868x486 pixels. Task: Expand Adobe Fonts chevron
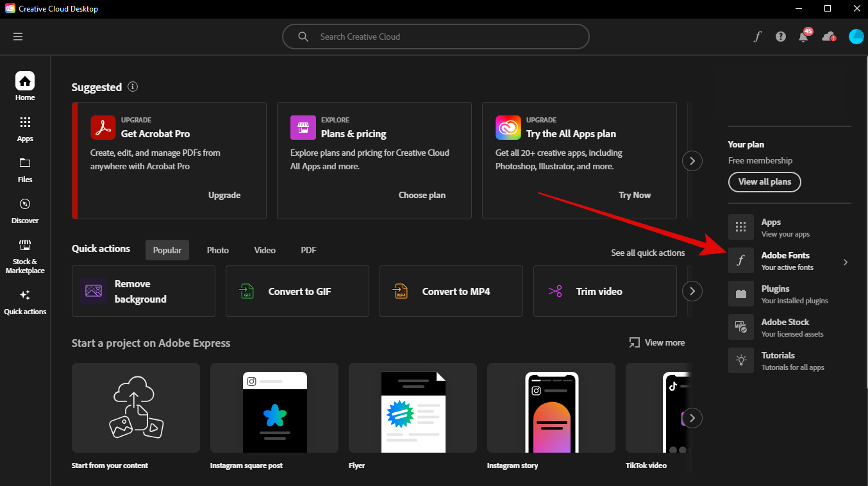click(x=846, y=262)
